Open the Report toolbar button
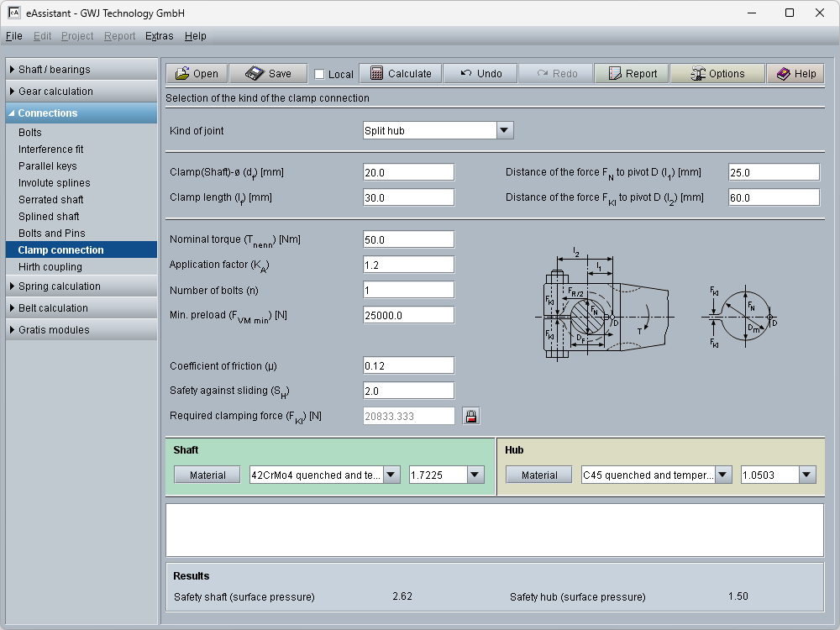The width and height of the screenshot is (840, 630). pos(632,74)
